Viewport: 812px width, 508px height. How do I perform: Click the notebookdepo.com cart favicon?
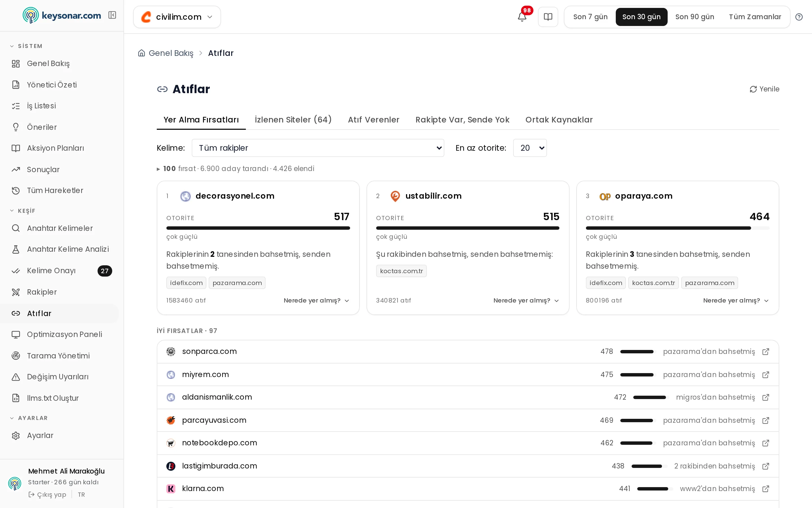171,443
